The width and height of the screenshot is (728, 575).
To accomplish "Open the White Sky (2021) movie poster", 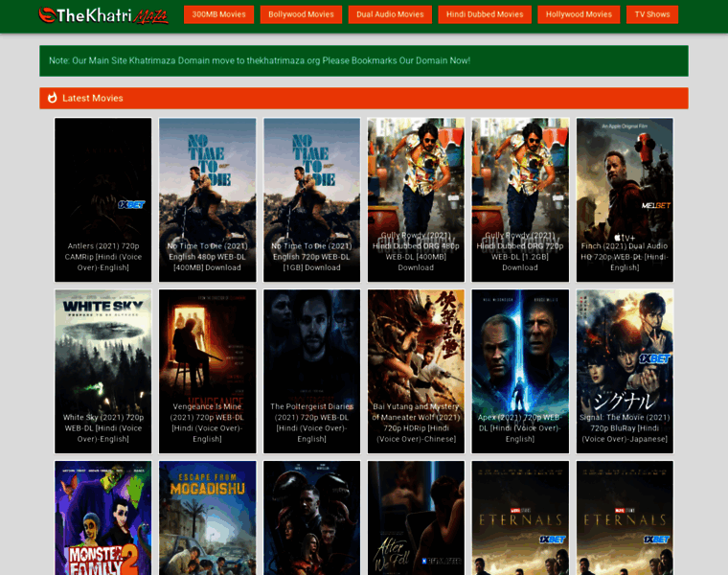I will click(103, 371).
